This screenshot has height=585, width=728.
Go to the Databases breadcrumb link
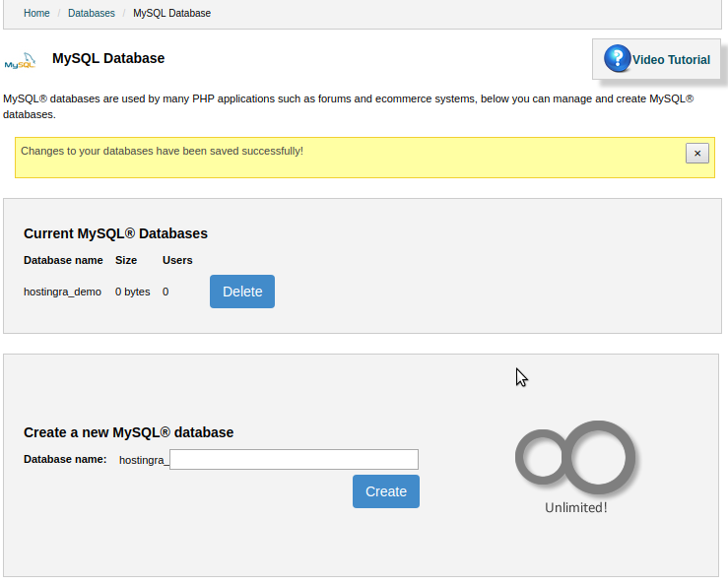92,13
